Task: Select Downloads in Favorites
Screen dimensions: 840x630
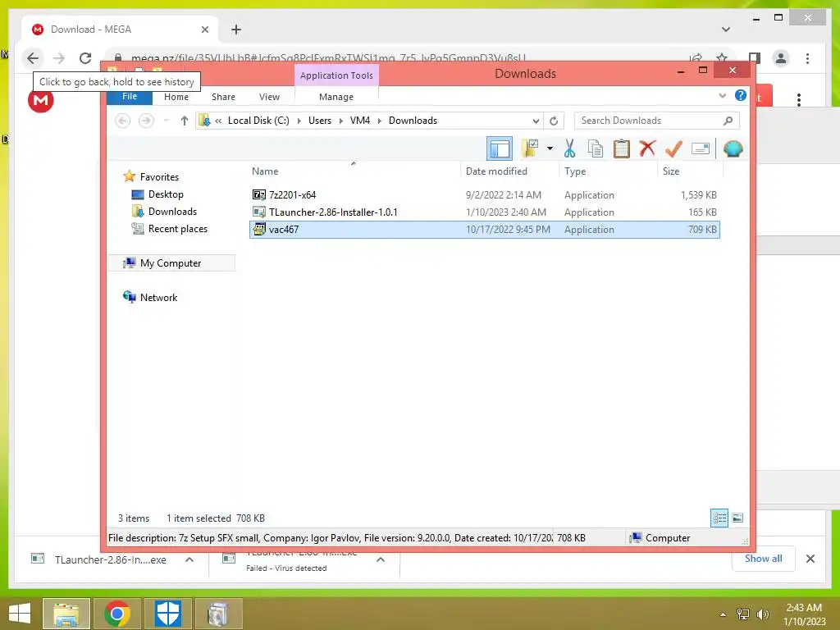Action: [x=172, y=211]
